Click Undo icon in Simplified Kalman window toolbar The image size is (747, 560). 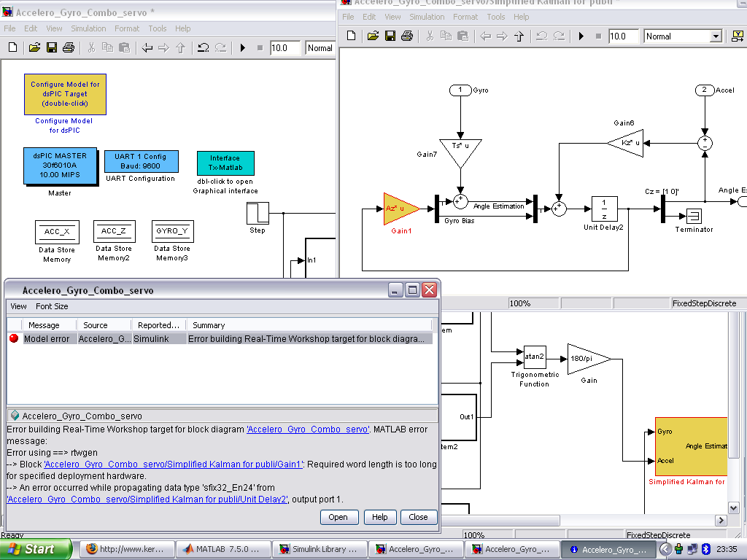pos(542,36)
